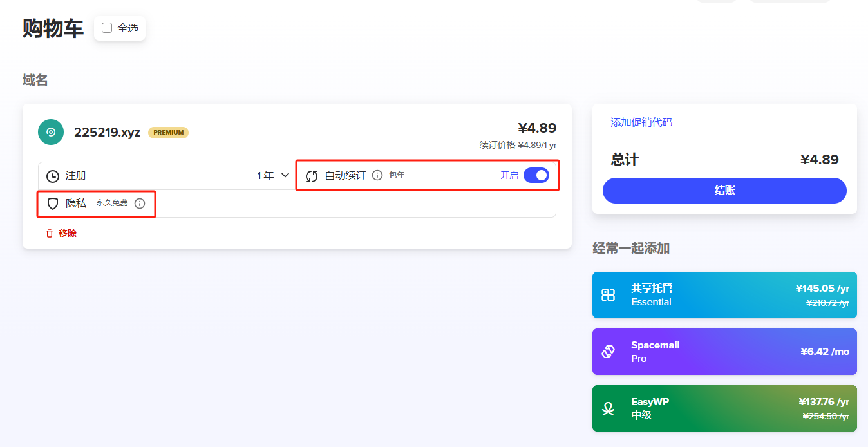
Task: Click the 移除 remove link
Action: coord(68,233)
